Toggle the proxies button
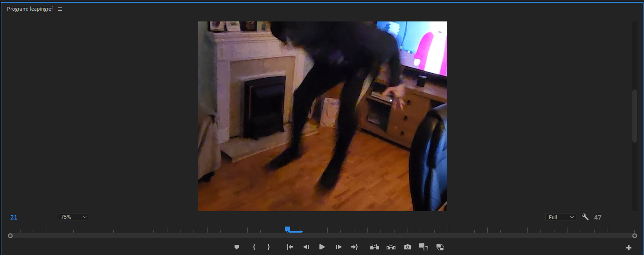The image size is (644, 255). click(440, 247)
